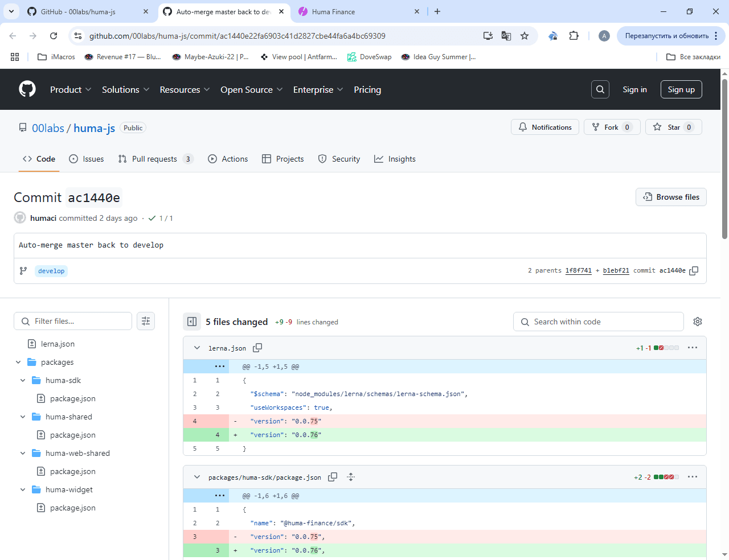Open Chrome three-dot menu
729x560 pixels.
pos(716,36)
